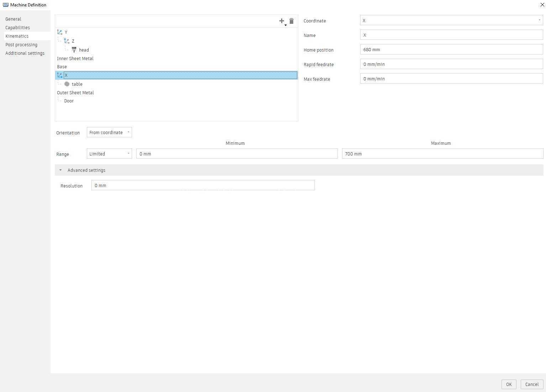546x392 pixels.
Task: Select the Y axis tree row
Action: [177, 32]
